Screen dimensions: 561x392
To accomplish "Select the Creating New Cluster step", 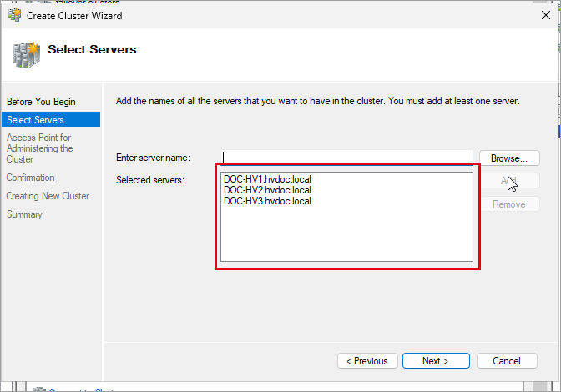I will [48, 196].
